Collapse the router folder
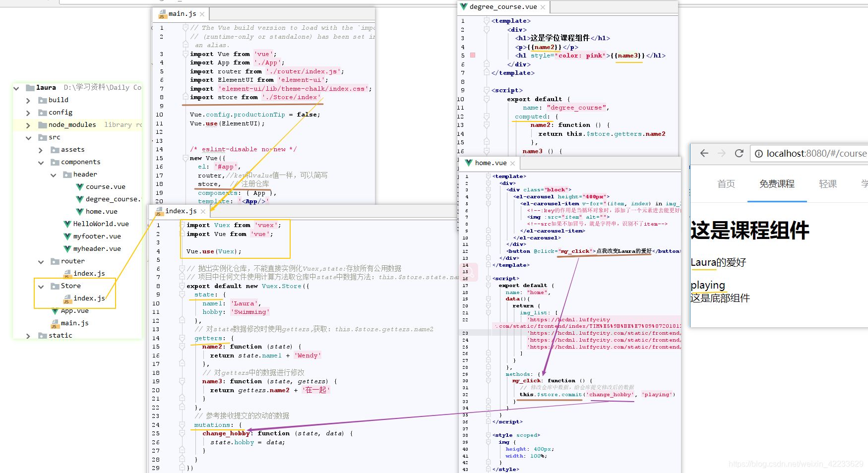 41,262
